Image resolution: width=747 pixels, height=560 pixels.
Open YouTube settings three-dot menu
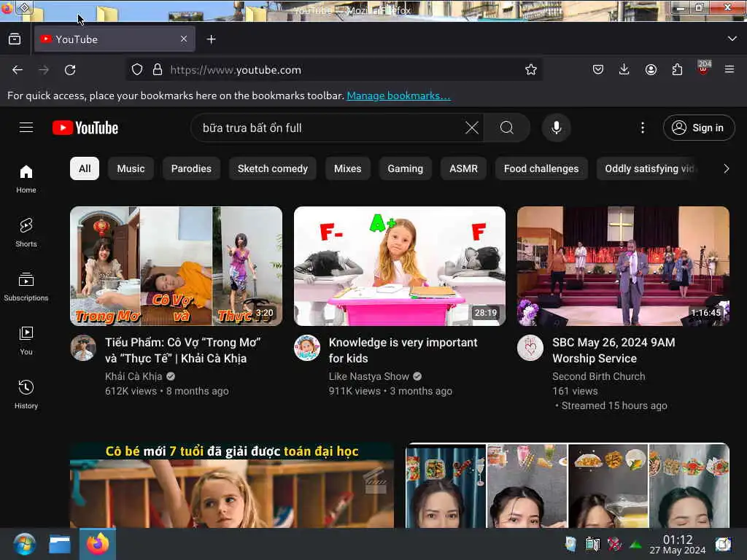coord(643,128)
